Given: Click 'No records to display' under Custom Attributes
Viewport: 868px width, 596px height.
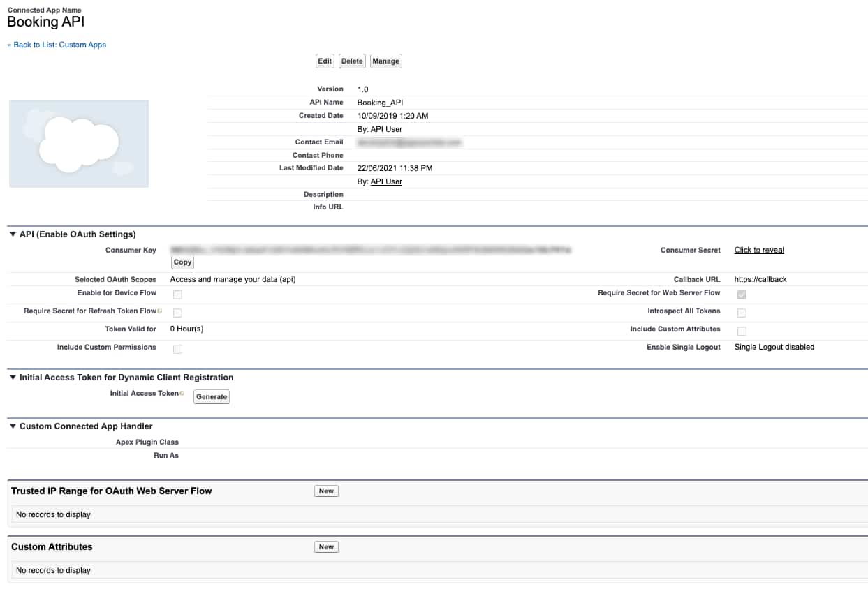Looking at the screenshot, I should [x=53, y=570].
